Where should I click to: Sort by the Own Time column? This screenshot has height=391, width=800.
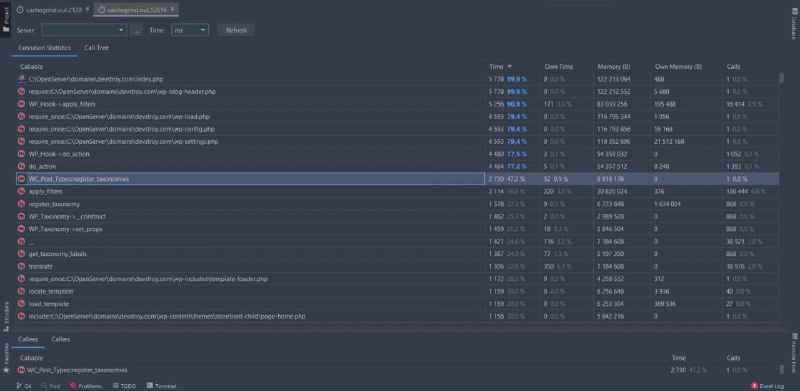point(558,67)
